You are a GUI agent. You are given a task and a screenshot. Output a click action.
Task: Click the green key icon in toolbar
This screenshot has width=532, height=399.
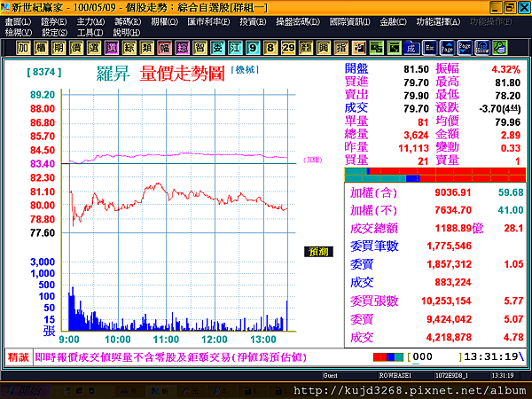coord(500,48)
